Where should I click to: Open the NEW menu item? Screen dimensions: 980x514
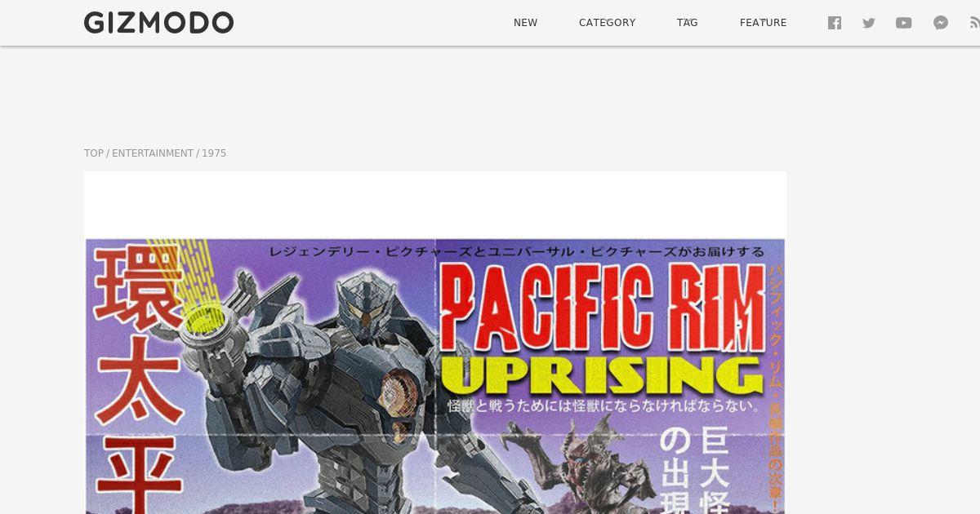click(525, 23)
